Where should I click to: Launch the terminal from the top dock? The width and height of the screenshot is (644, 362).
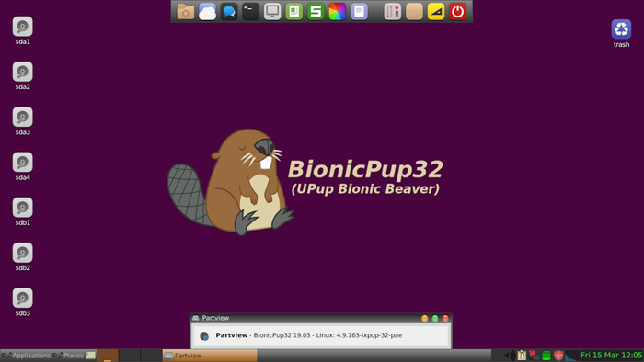pos(250,11)
